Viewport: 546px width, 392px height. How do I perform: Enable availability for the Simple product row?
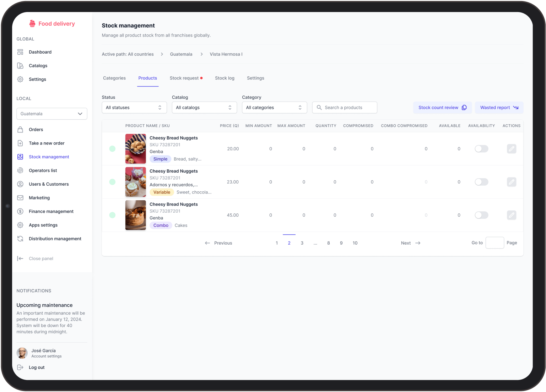pos(481,149)
